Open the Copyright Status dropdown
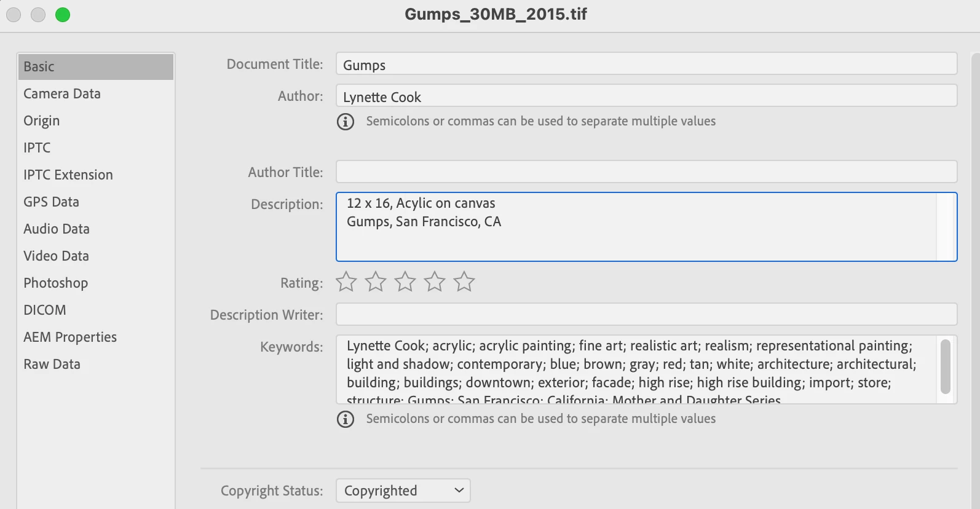980x509 pixels. pyautogui.click(x=403, y=491)
